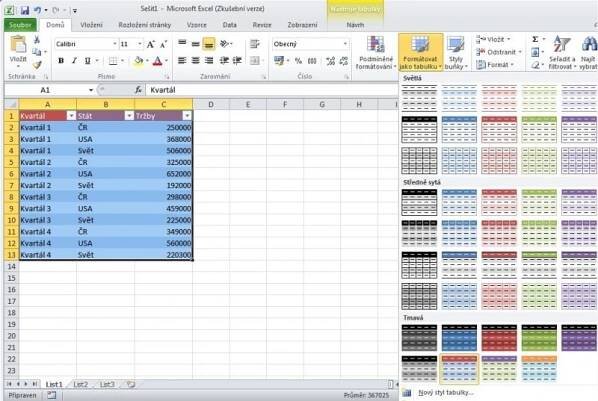Open the Kvartál column filter dropdown
This screenshot has width=598, height=401.
(71, 116)
